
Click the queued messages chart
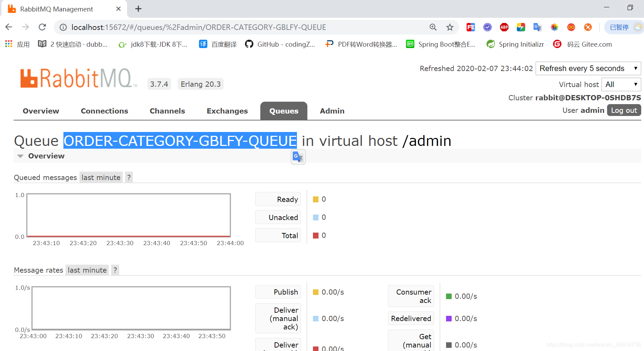click(x=129, y=215)
